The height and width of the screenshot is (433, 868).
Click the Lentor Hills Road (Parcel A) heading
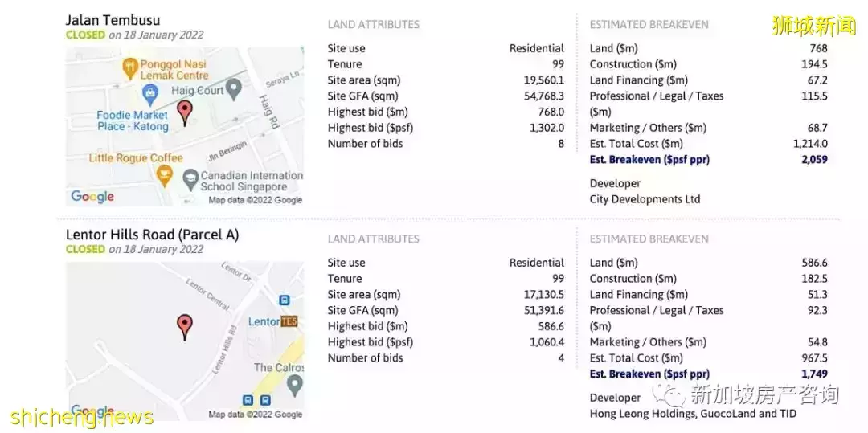(152, 235)
